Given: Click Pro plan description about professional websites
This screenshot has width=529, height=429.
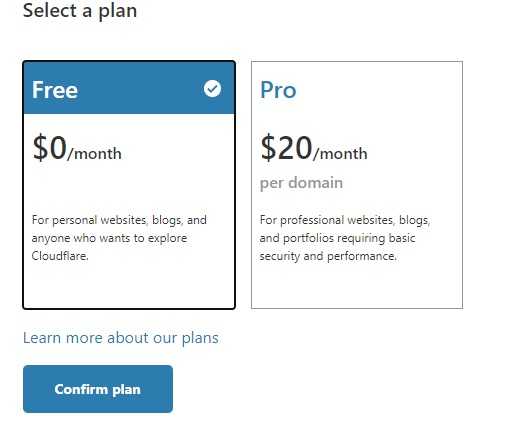Looking at the screenshot, I should pos(345,238).
